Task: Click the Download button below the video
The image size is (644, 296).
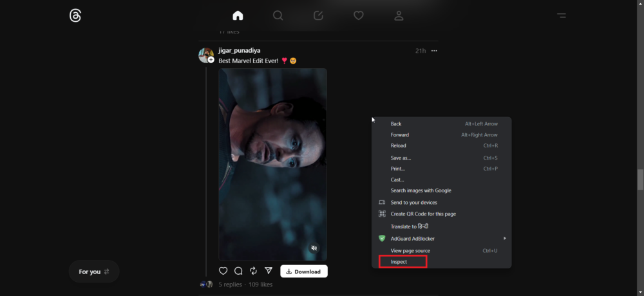Action: (304, 272)
